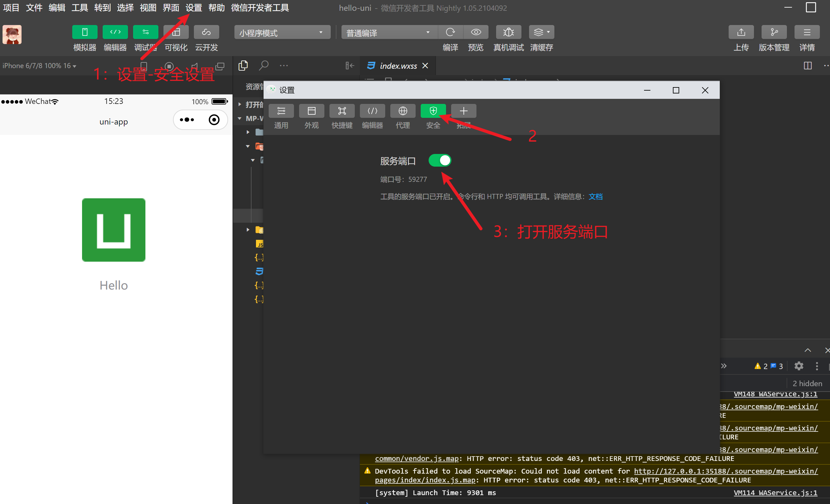Click the console warnings count badge
This screenshot has height=504, width=830.
[x=761, y=366]
